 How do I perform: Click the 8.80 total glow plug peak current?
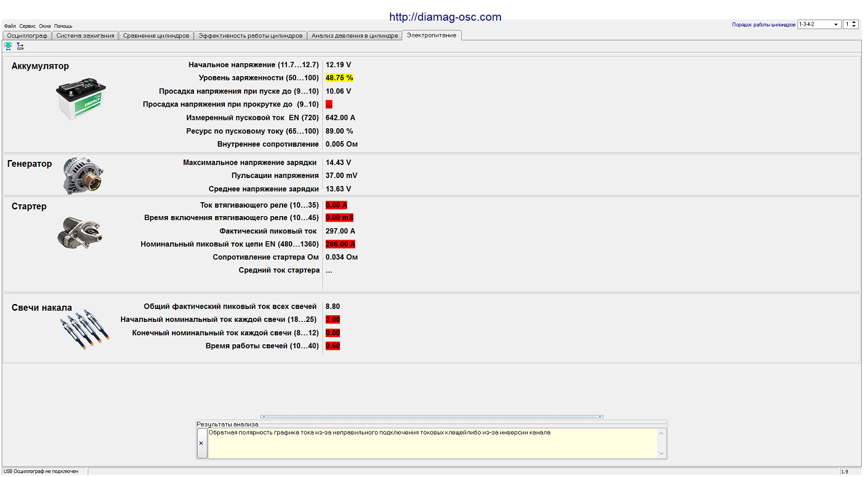[x=332, y=307]
